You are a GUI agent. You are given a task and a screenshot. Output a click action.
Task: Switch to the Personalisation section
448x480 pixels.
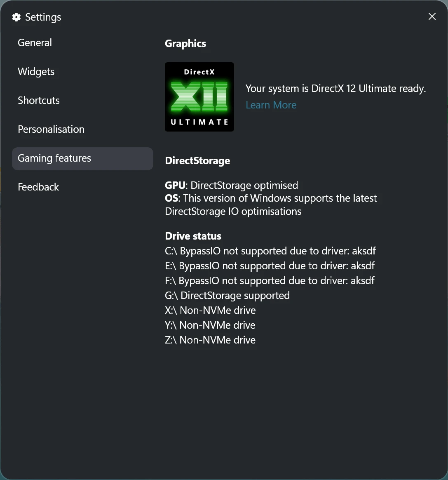coord(51,129)
